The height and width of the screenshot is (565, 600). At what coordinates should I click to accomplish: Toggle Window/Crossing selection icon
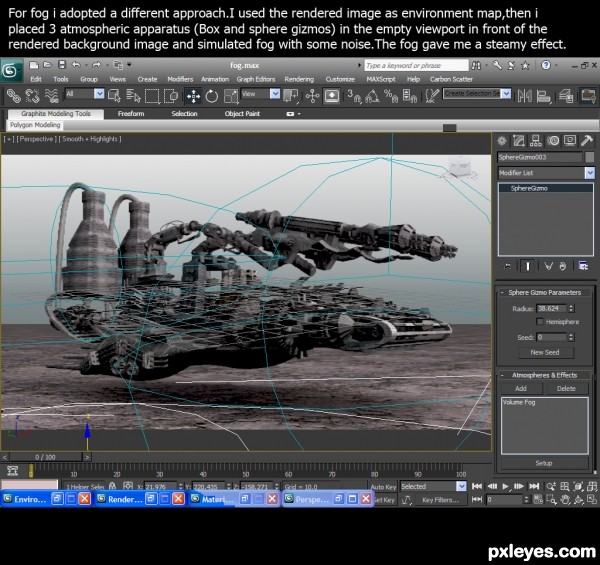point(171,95)
